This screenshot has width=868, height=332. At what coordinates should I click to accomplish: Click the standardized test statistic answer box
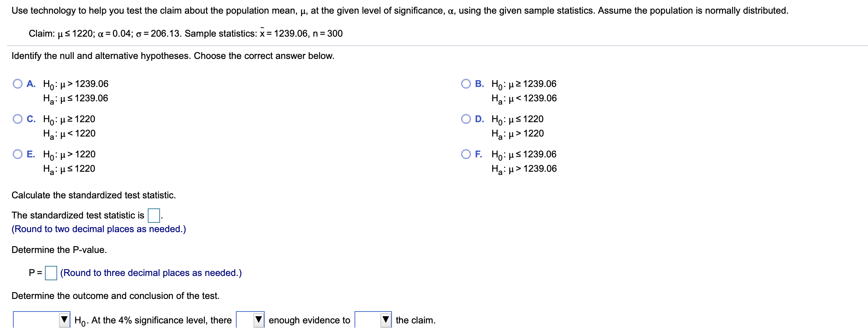coord(154,216)
